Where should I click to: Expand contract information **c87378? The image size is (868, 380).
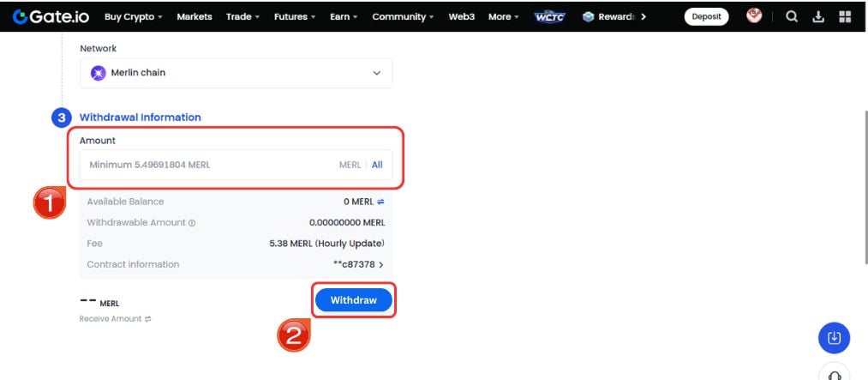pos(358,265)
